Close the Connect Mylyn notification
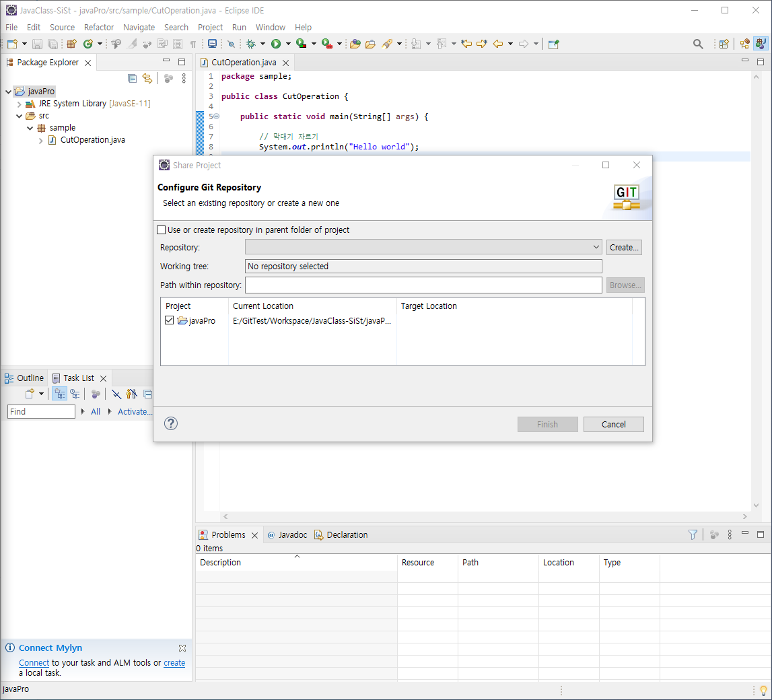 click(182, 647)
